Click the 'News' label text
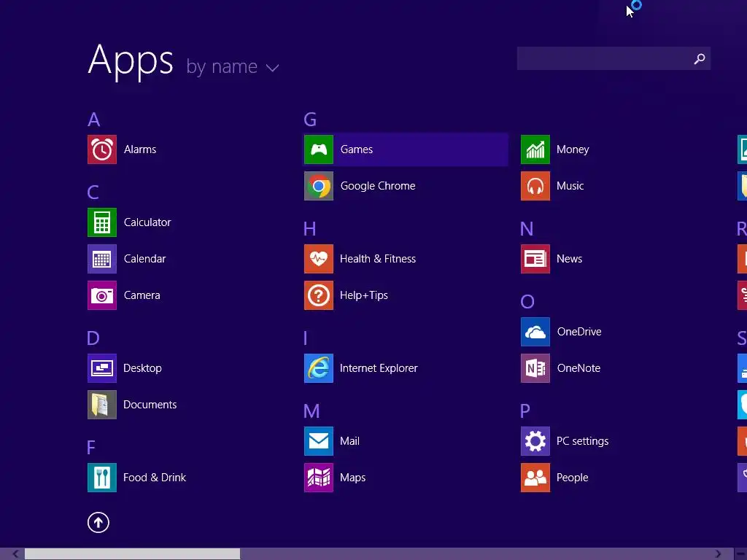 569,259
